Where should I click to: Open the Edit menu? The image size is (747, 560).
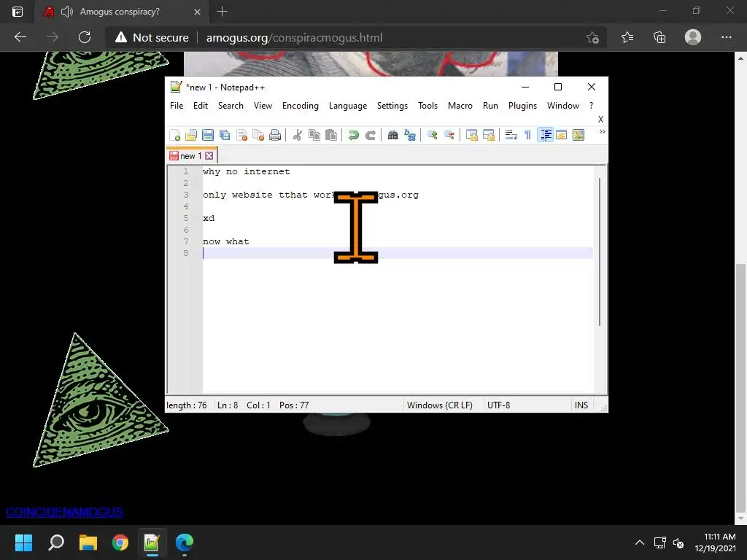[x=201, y=106]
